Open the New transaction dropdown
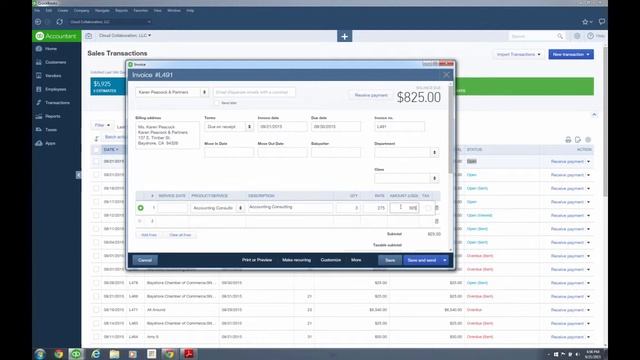This screenshot has height=360, width=640. [x=571, y=54]
